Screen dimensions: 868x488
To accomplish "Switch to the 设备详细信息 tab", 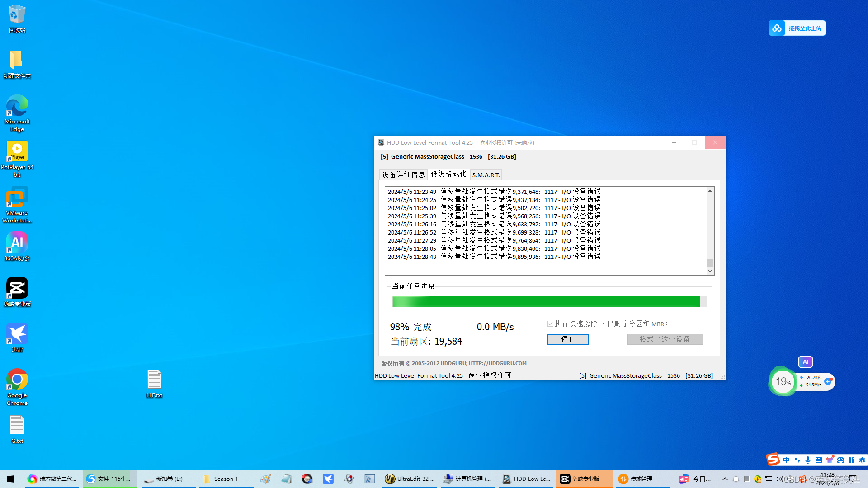I will click(403, 175).
